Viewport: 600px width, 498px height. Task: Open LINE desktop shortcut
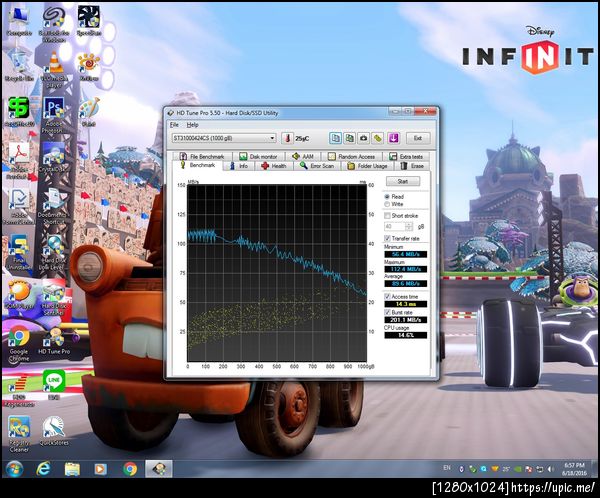click(54, 385)
